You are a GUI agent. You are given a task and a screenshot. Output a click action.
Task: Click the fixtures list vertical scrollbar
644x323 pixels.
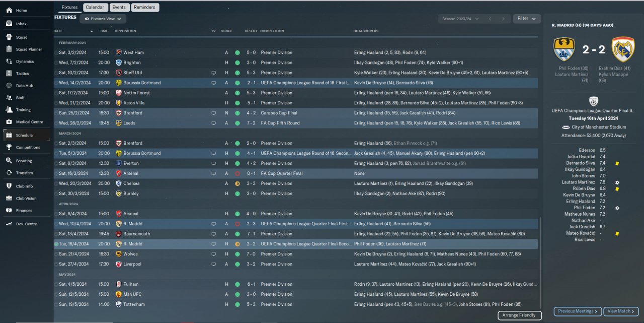pyautogui.click(x=540, y=263)
